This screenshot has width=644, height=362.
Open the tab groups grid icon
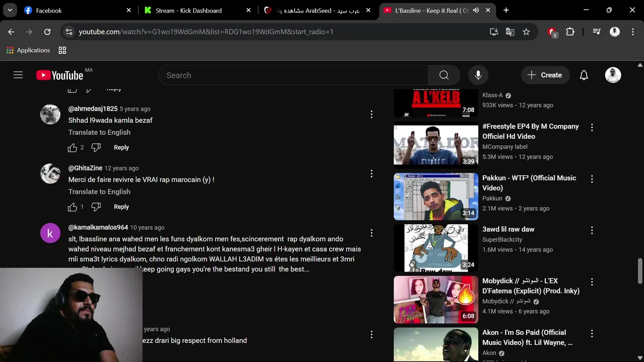[62, 50]
